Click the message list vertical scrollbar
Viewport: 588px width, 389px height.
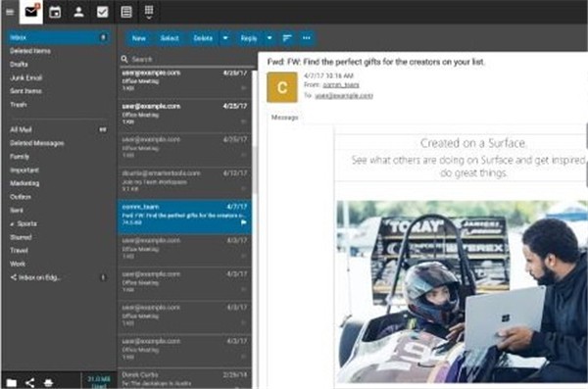pyautogui.click(x=255, y=169)
